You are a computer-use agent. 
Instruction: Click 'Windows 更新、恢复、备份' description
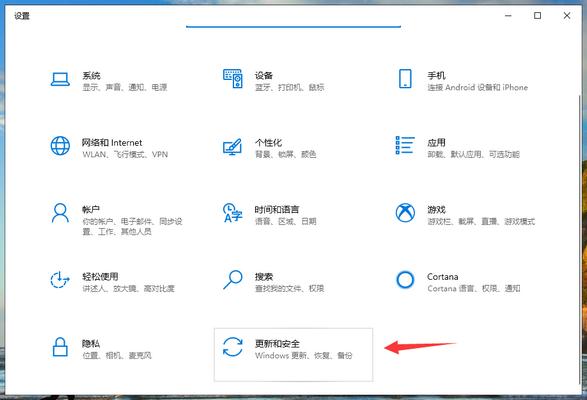click(304, 355)
